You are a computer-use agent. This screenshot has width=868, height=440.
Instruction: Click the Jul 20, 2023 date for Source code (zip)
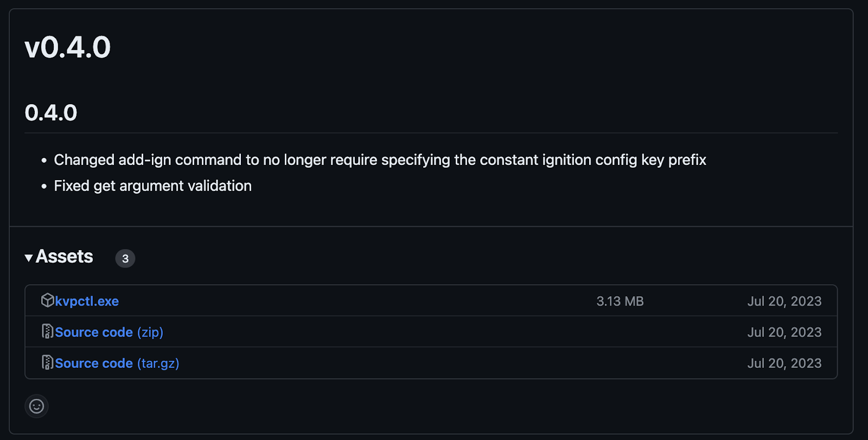tap(784, 332)
